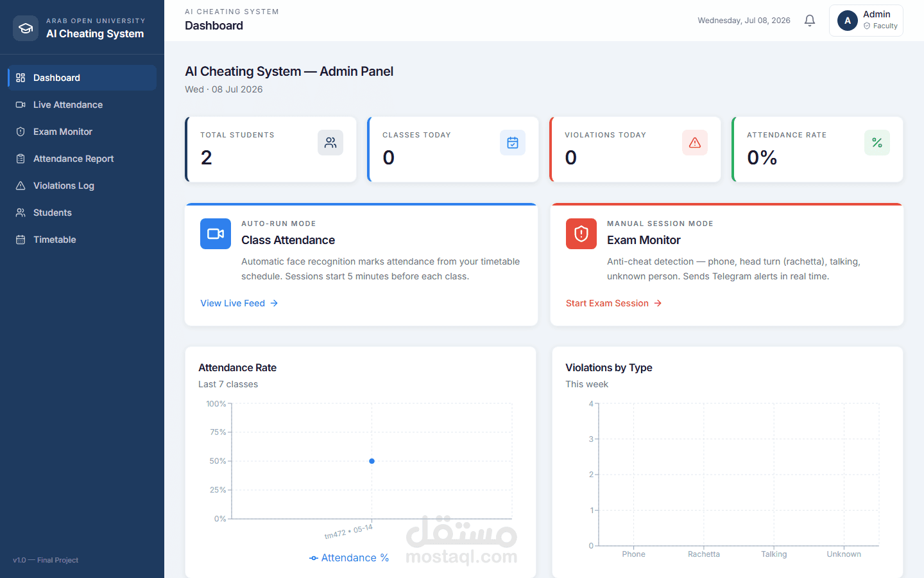Click the Violations Today alert triangle icon
The height and width of the screenshot is (578, 924).
(695, 143)
